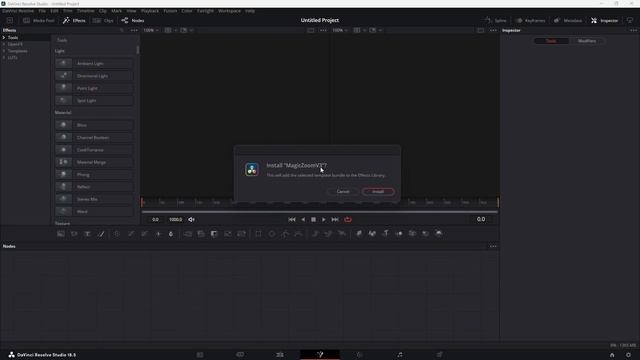640x360 pixels.
Task: Toggle the Clips panel
Action: tap(103, 20)
